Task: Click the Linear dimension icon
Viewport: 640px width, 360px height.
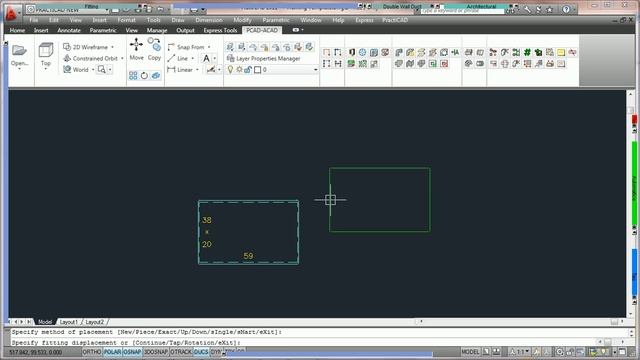Action: tap(171, 69)
